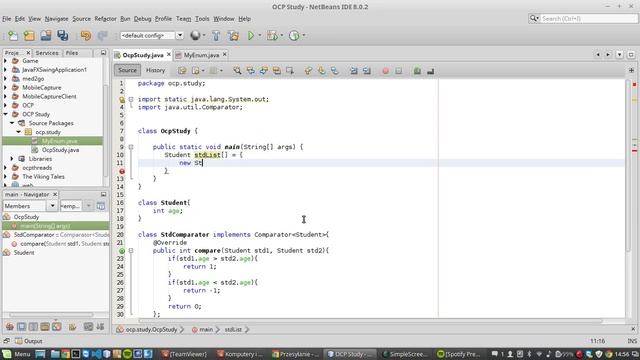Switch to the Files panel tab
Screen dimensions: 640x360
[72, 53]
